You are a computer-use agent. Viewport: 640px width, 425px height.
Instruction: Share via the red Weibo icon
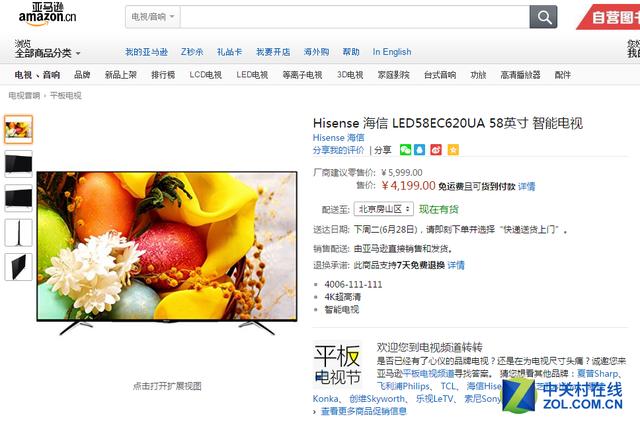(x=436, y=150)
